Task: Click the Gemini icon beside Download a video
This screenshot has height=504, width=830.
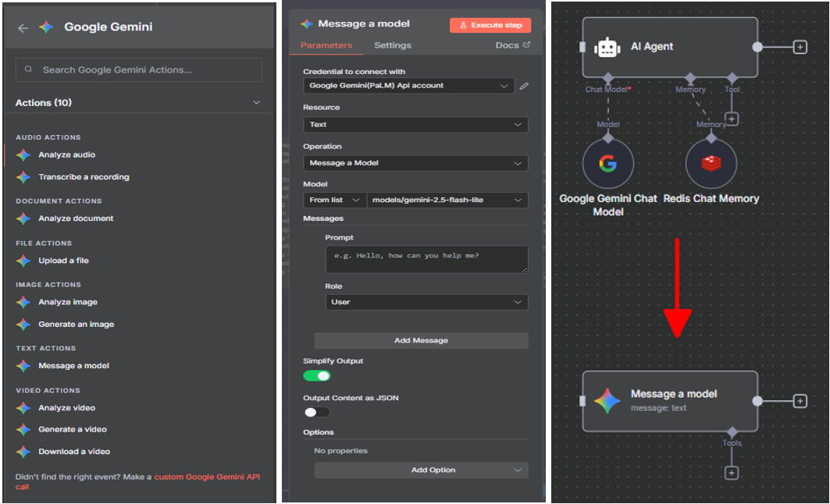Action: [23, 452]
